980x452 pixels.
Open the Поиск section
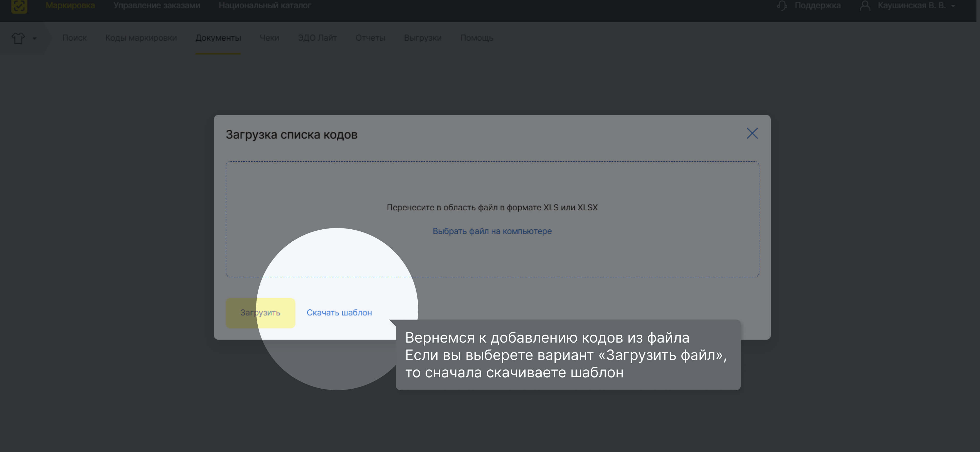(75, 38)
